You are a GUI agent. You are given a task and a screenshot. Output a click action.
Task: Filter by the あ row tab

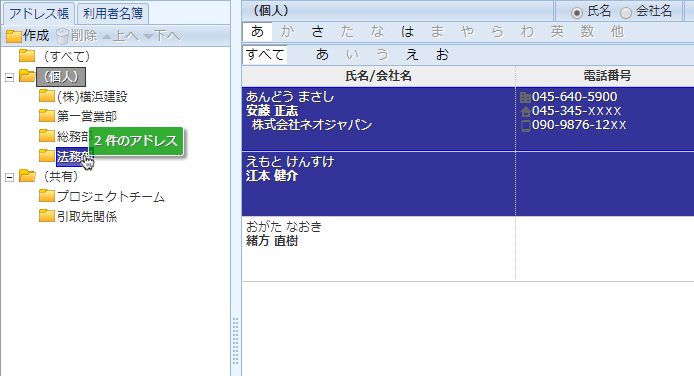coord(257,31)
